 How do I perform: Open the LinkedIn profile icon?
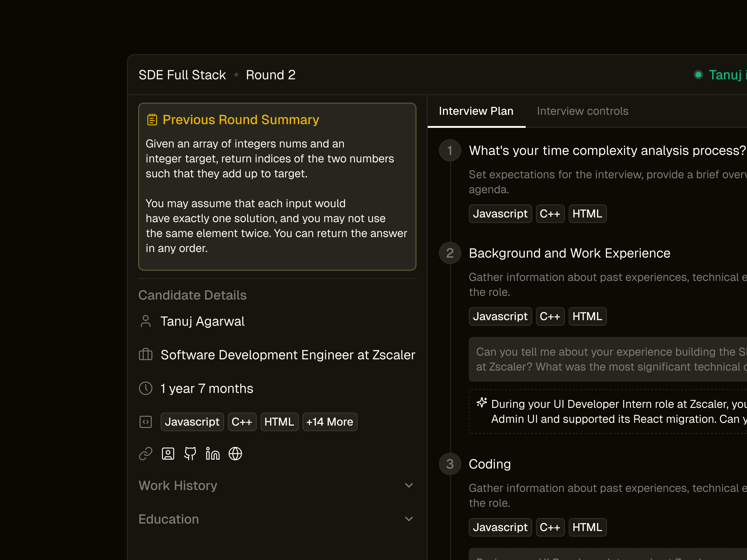coord(213,454)
